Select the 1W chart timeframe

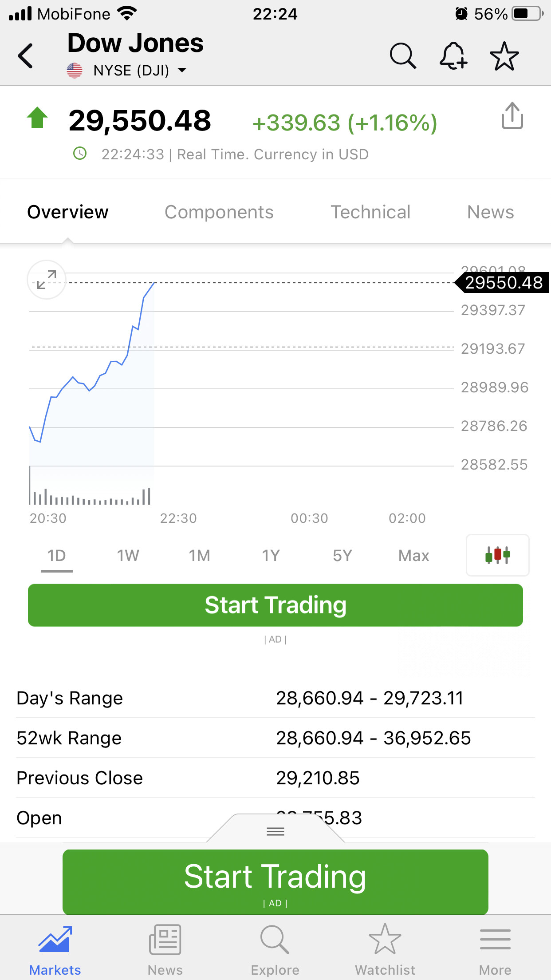point(128,556)
